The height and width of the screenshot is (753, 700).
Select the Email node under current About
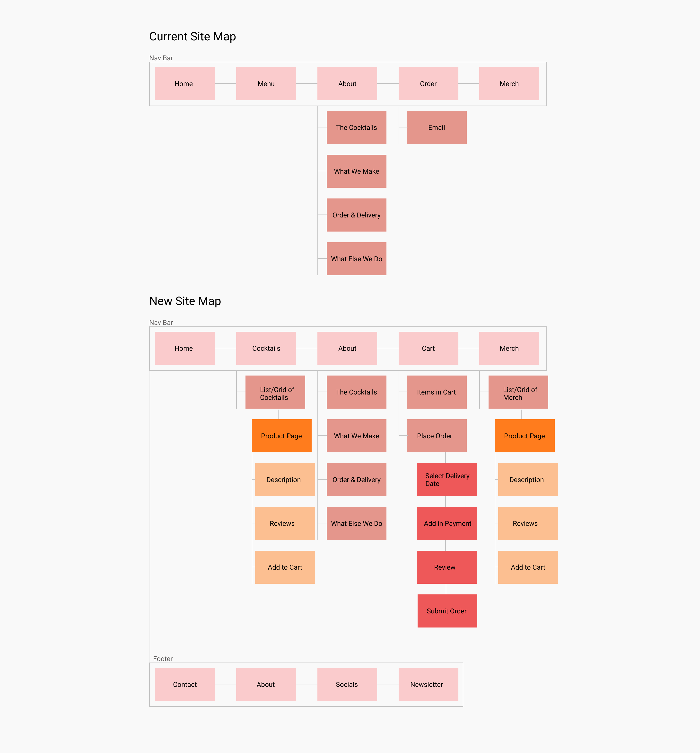coord(437,127)
